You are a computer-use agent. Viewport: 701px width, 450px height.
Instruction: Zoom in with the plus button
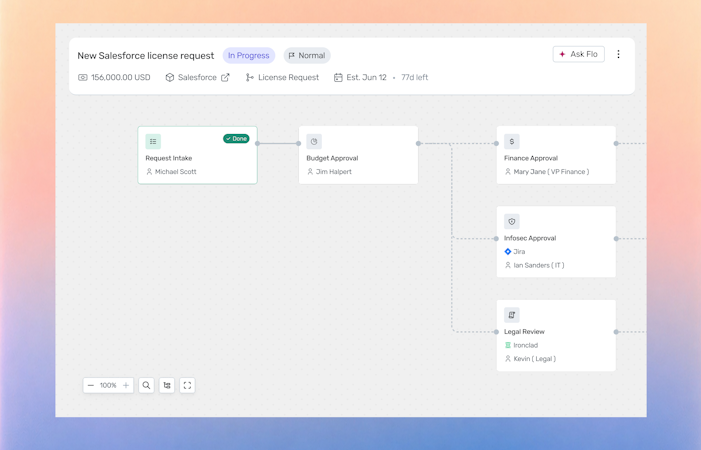tap(126, 385)
